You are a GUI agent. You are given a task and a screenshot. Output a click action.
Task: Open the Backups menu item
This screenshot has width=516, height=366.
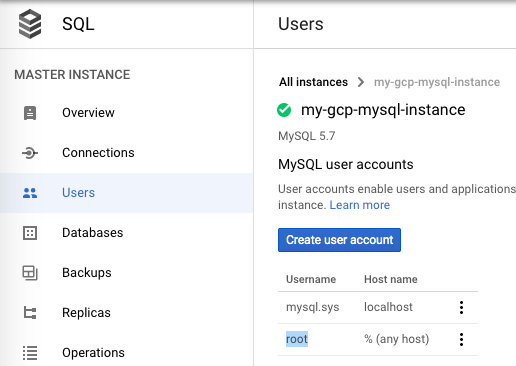127,273
